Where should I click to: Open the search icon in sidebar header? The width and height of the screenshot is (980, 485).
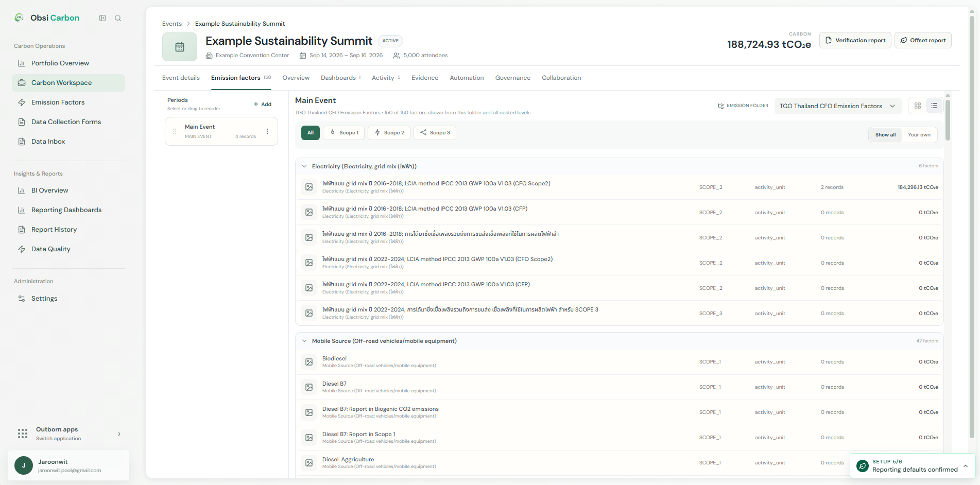[x=118, y=18]
